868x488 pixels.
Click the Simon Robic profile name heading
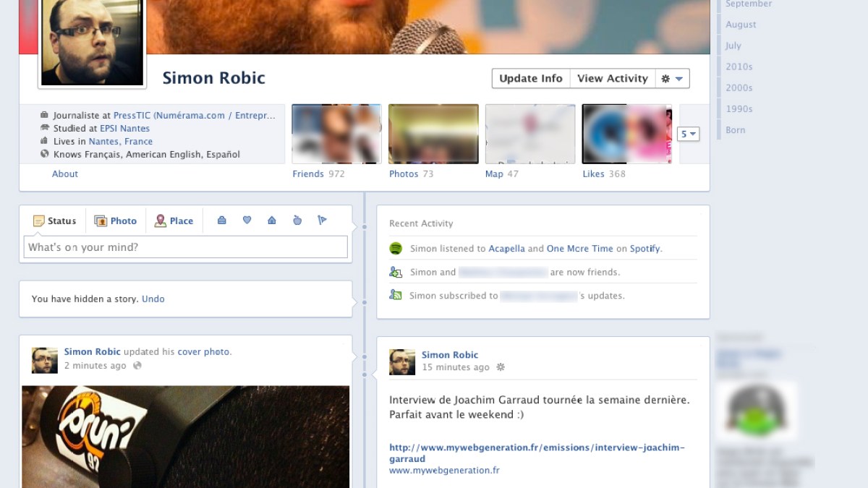point(214,78)
